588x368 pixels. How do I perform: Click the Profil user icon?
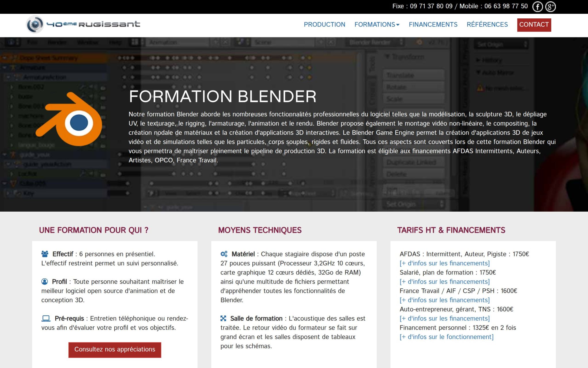pos(45,282)
